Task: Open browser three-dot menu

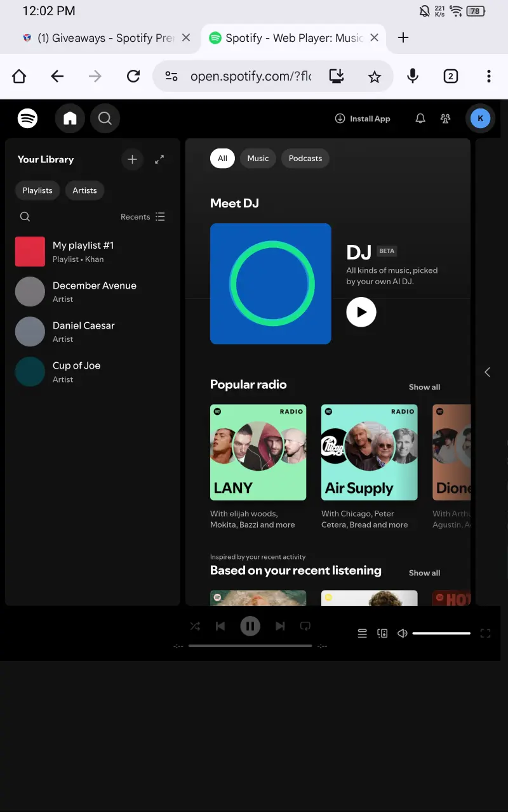Action: point(488,77)
